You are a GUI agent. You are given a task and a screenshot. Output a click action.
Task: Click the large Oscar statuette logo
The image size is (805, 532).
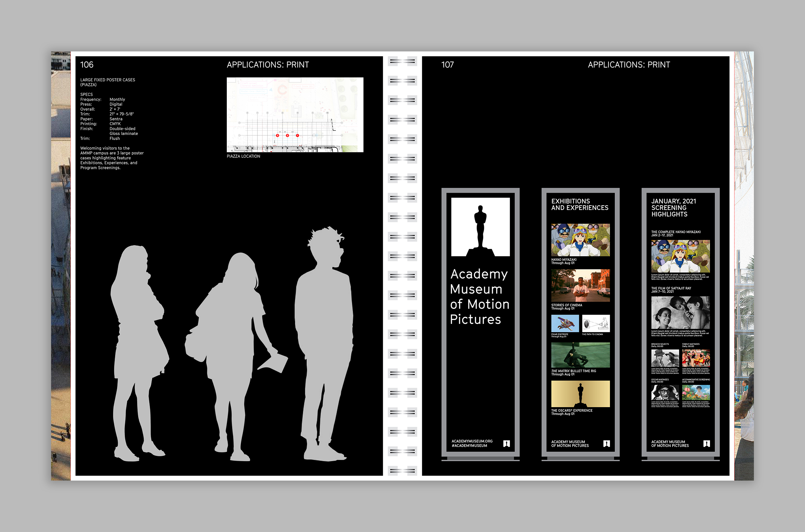point(480,227)
